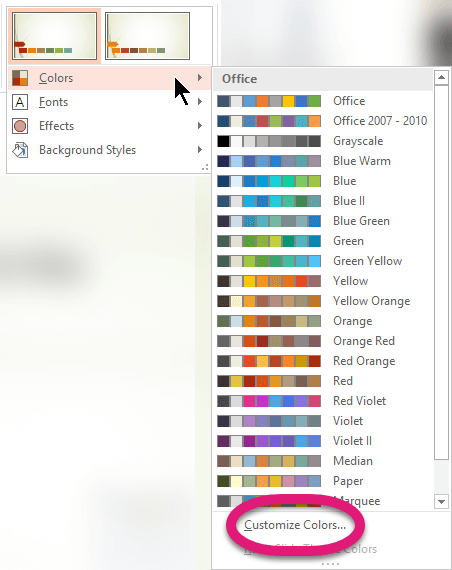
Task: Choose the Office 2007 - 2010 palette
Action: pyautogui.click(x=323, y=121)
